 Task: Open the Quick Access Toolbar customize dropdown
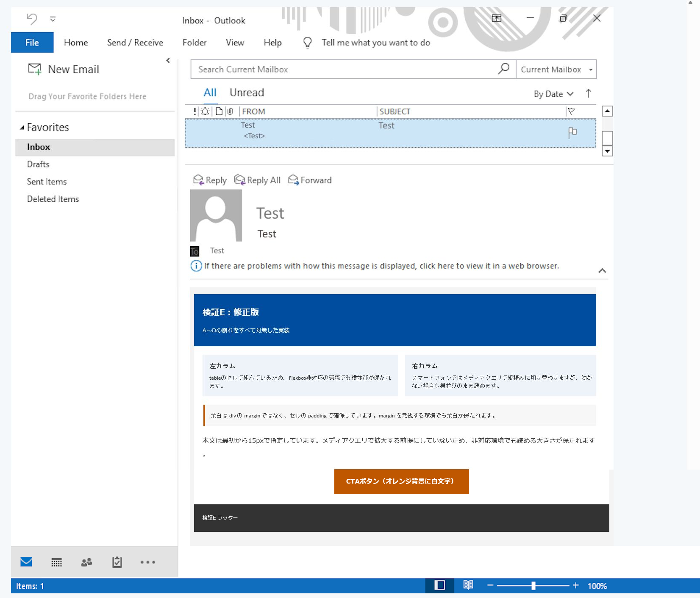pos(53,19)
